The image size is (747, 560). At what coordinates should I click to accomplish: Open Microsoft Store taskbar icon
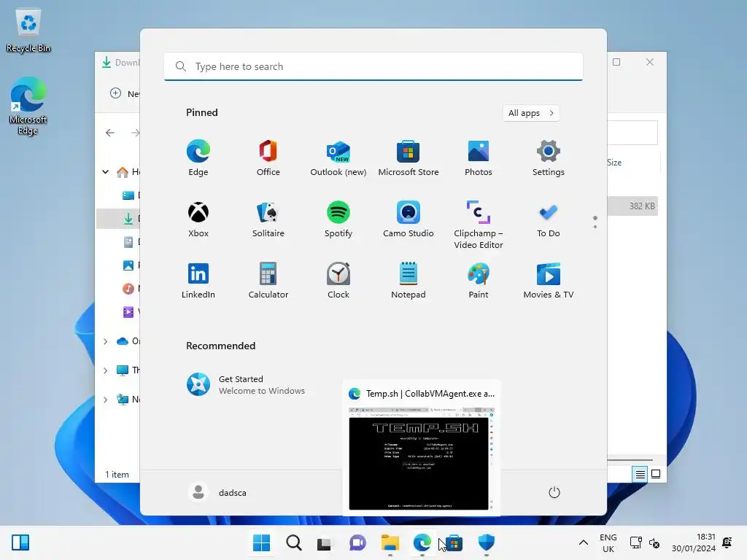pos(454,542)
